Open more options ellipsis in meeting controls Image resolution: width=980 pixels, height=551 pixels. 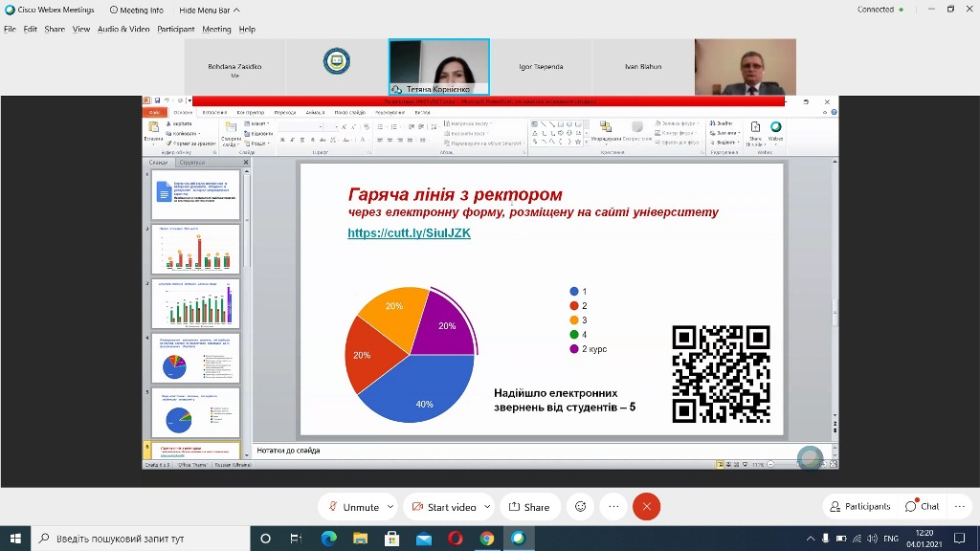pos(613,507)
